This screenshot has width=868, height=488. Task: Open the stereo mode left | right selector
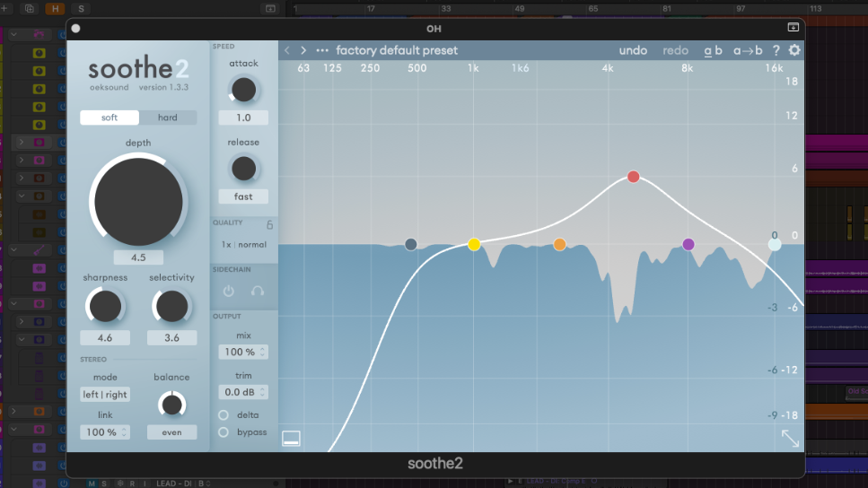[105, 395]
